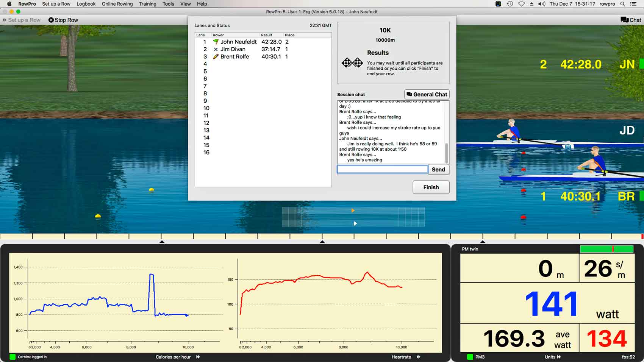
Task: Select Brent Rolfe row in lanes list
Action: 263,56
